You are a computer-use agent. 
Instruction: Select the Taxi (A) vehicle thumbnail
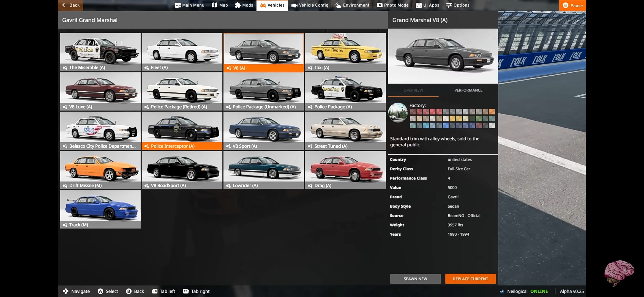pos(345,52)
